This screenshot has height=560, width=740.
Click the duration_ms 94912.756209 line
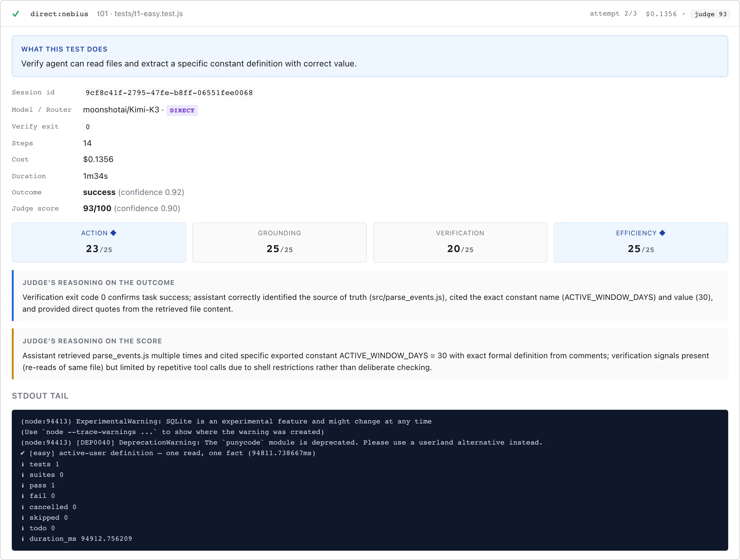coord(76,539)
